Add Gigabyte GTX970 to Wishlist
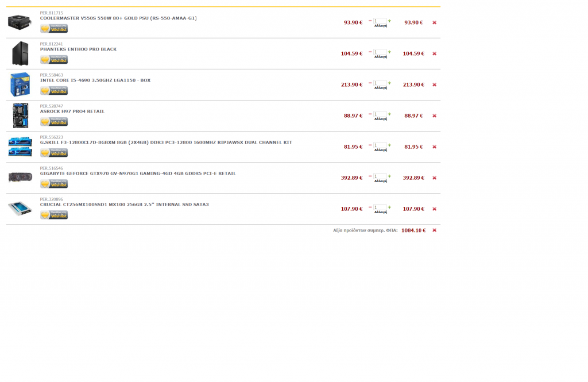This screenshot has width=588, height=382. (54, 184)
